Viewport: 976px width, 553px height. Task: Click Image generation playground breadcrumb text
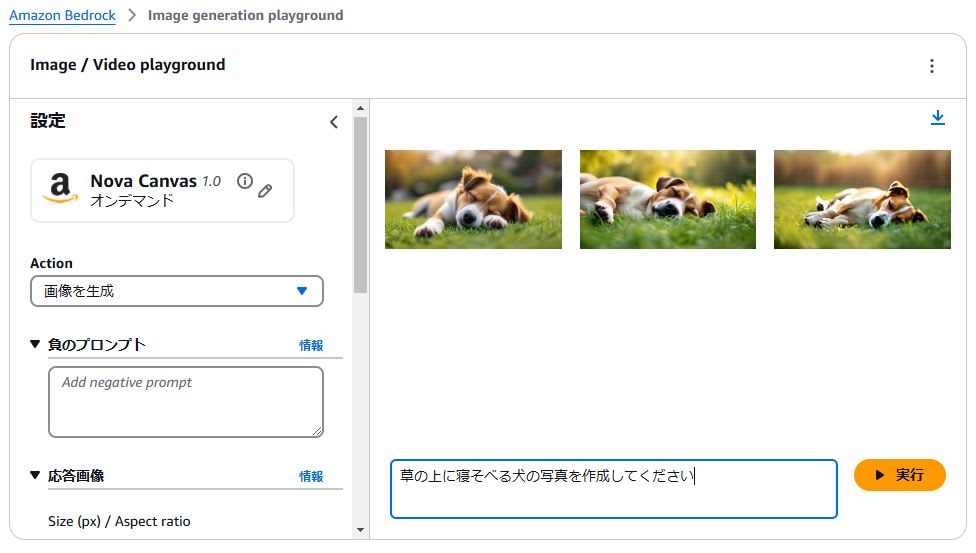(245, 15)
